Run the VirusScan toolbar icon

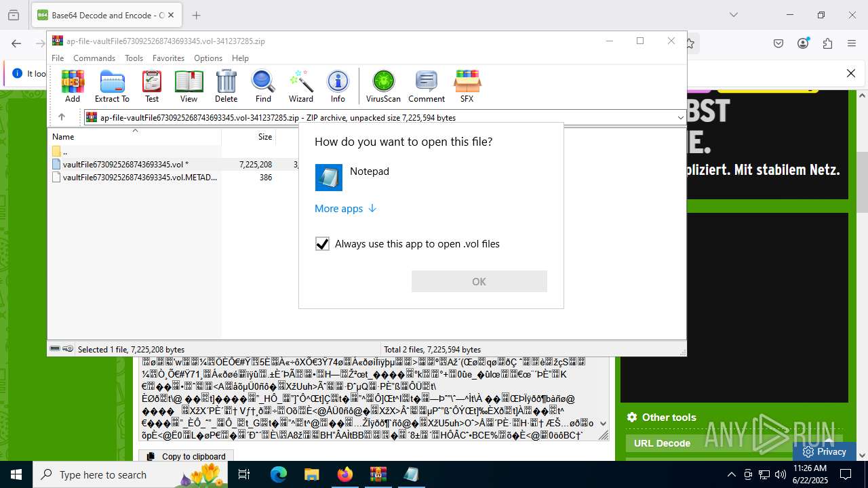click(x=383, y=86)
